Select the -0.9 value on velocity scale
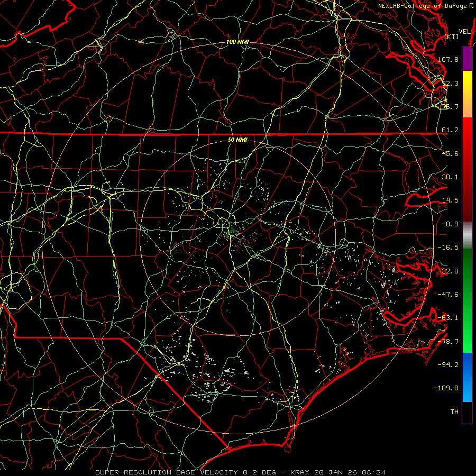Viewport: 476px width, 476px height. (x=450, y=224)
